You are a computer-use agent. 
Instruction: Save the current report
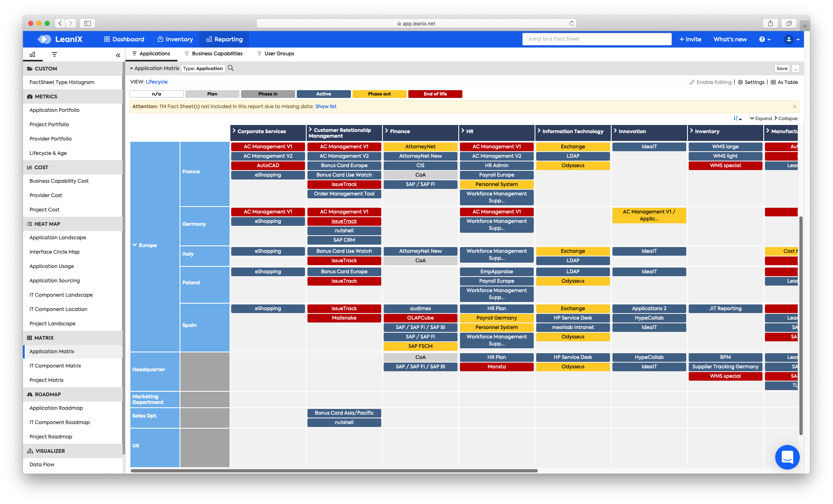tap(782, 69)
